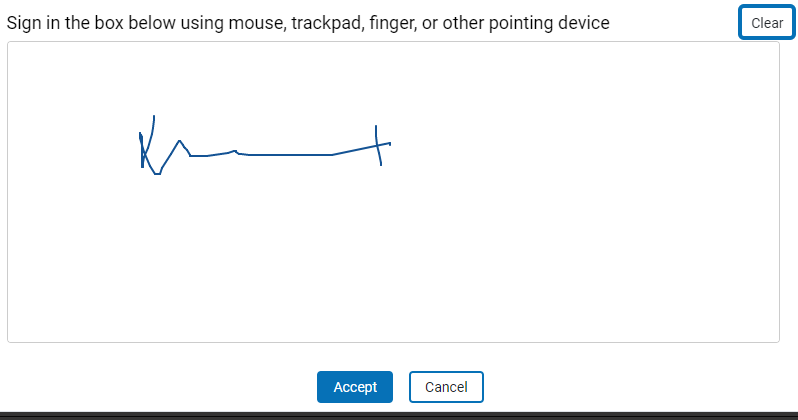Click the pointed peak in the signature
This screenshot has width=798, height=420.
pyautogui.click(x=179, y=142)
